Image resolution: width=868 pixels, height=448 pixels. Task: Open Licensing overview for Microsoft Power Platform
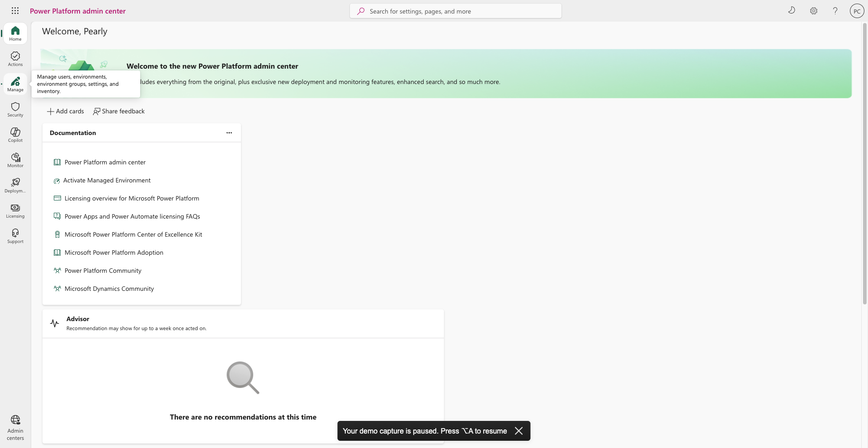click(x=132, y=198)
